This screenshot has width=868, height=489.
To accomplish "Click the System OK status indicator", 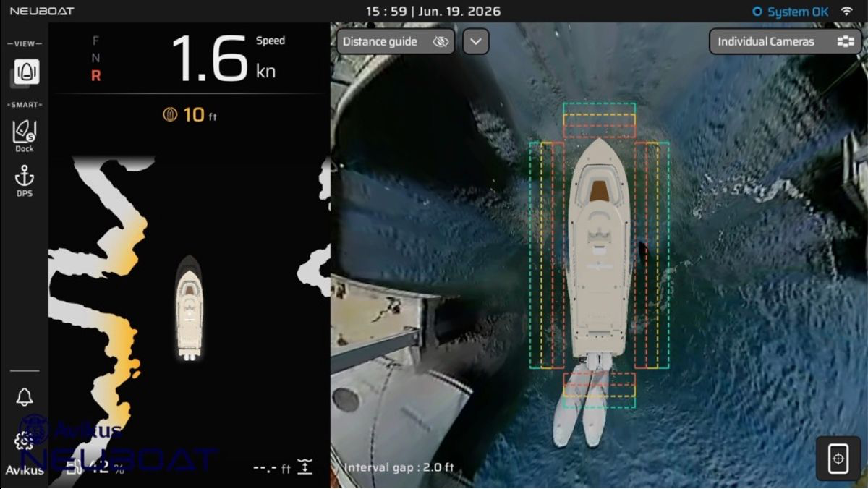I will 791,12.
